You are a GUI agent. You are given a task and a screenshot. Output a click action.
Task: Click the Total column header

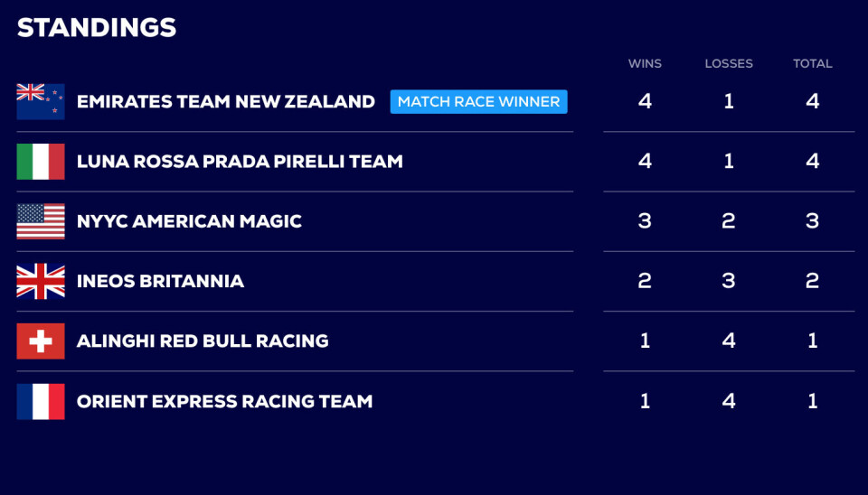[x=812, y=63]
